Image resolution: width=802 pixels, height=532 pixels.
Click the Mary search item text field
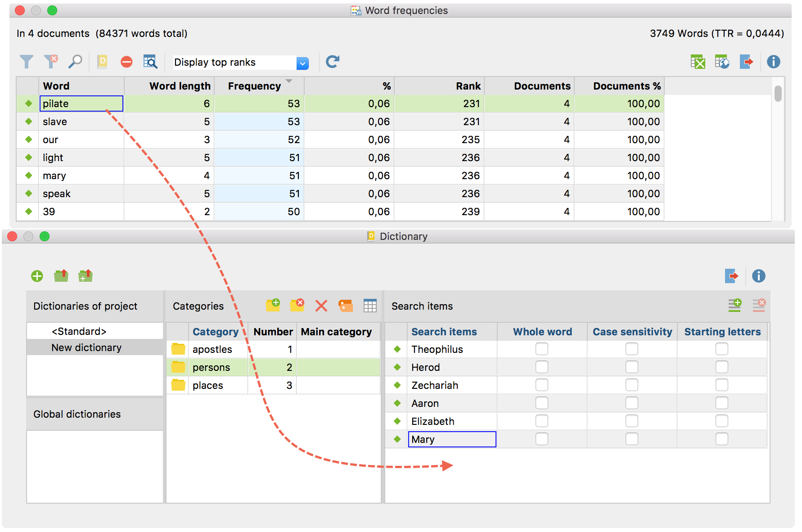452,439
